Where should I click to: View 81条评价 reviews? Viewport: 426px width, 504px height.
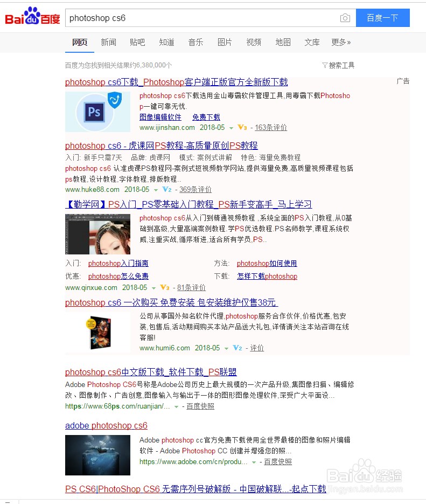pos(191,288)
